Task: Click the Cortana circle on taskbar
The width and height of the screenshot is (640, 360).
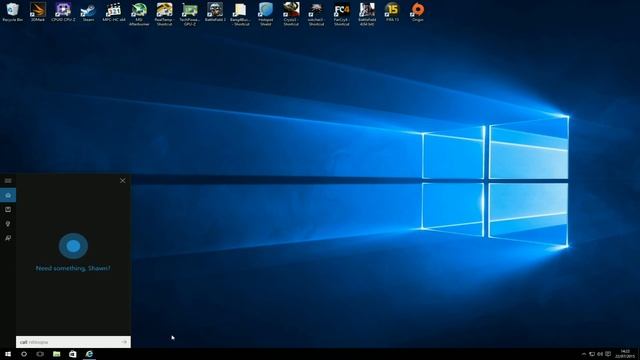Action: pos(24,354)
